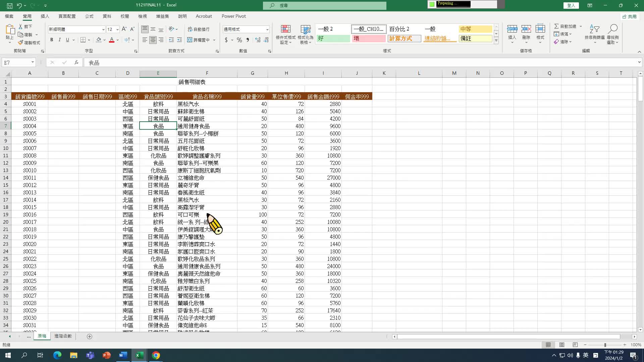Click the Save icon in title bar

click(10, 5)
